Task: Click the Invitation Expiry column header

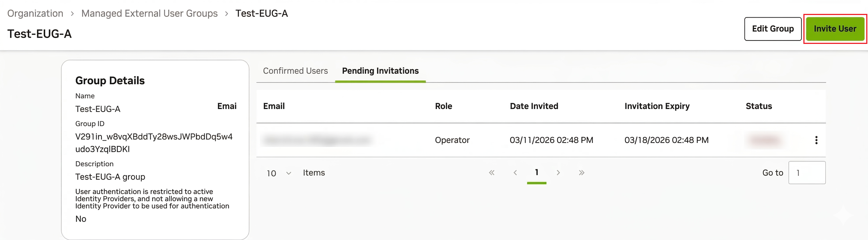Action: click(x=656, y=106)
